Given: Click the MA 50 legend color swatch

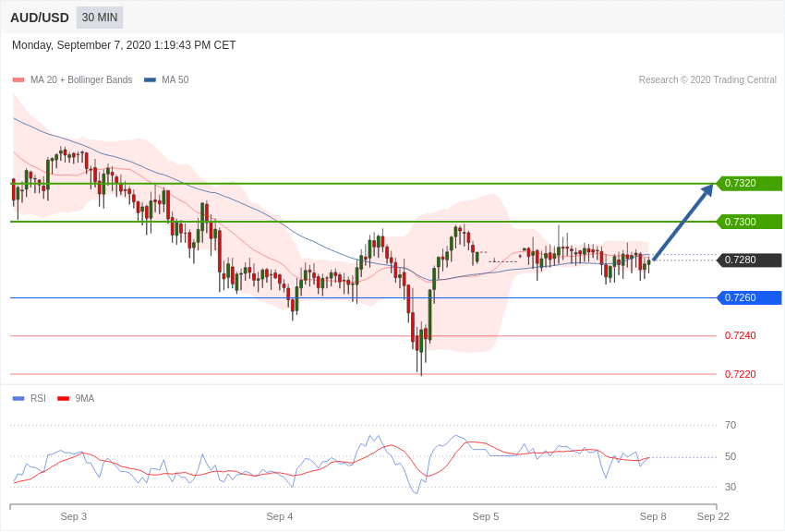Looking at the screenshot, I should (150, 80).
